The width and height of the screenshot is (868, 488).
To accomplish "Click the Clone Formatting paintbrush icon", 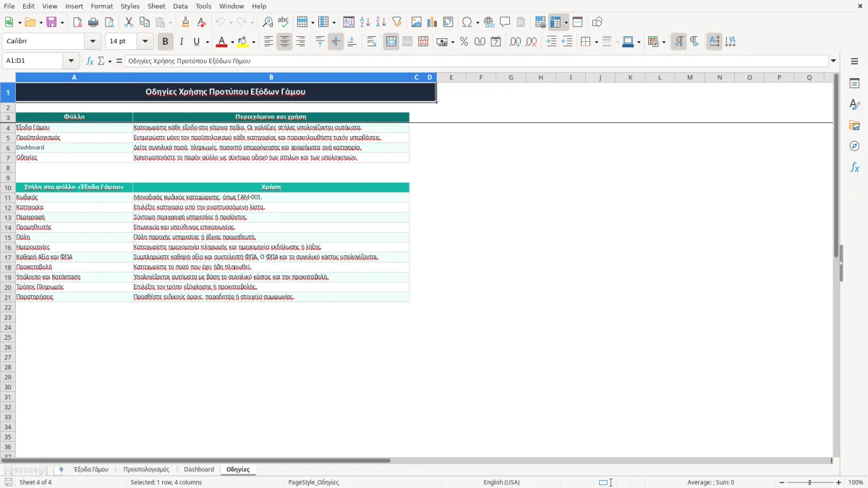I will tap(185, 22).
